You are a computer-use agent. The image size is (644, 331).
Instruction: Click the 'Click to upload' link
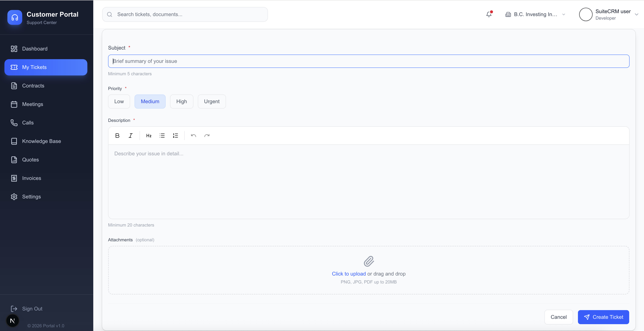[348, 274]
